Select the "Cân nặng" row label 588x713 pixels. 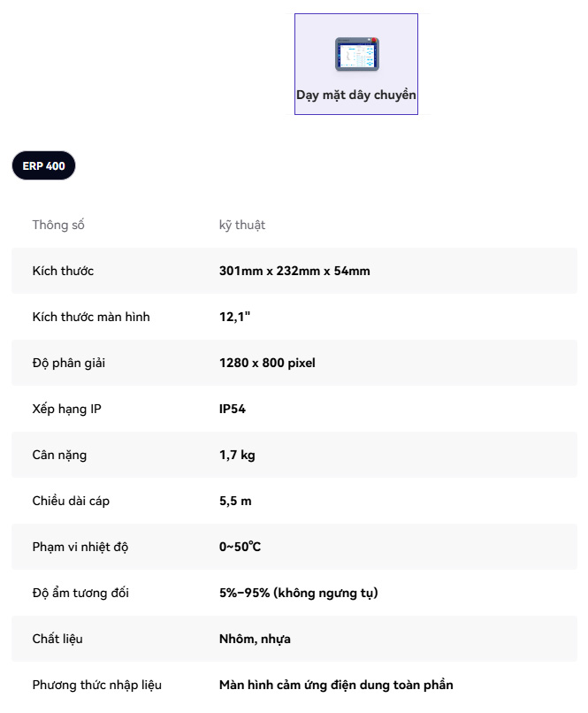click(59, 455)
